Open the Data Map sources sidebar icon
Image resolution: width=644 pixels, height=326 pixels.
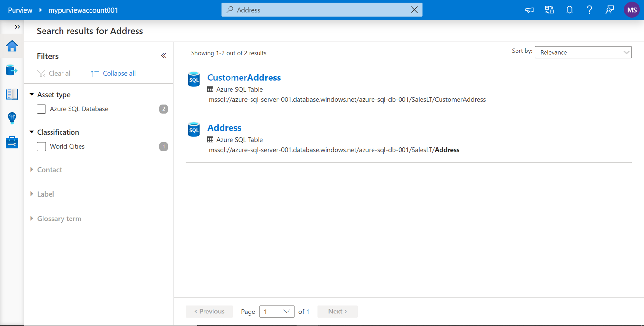pyautogui.click(x=12, y=70)
